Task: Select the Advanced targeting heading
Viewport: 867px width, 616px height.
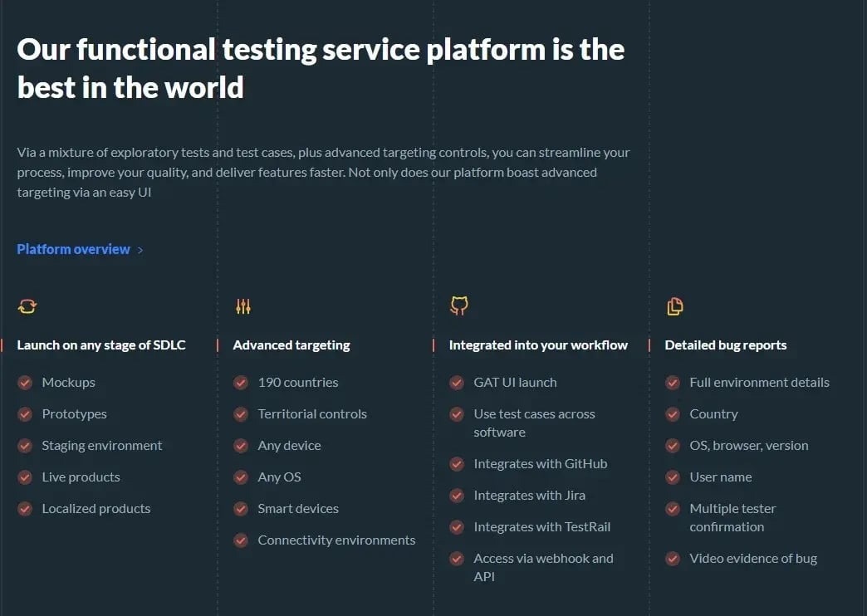Action: click(x=291, y=345)
